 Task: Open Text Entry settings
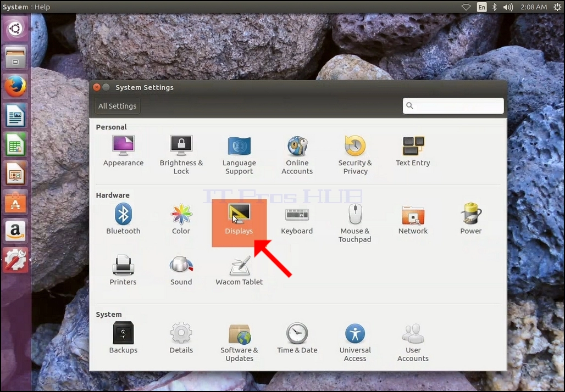(x=413, y=151)
